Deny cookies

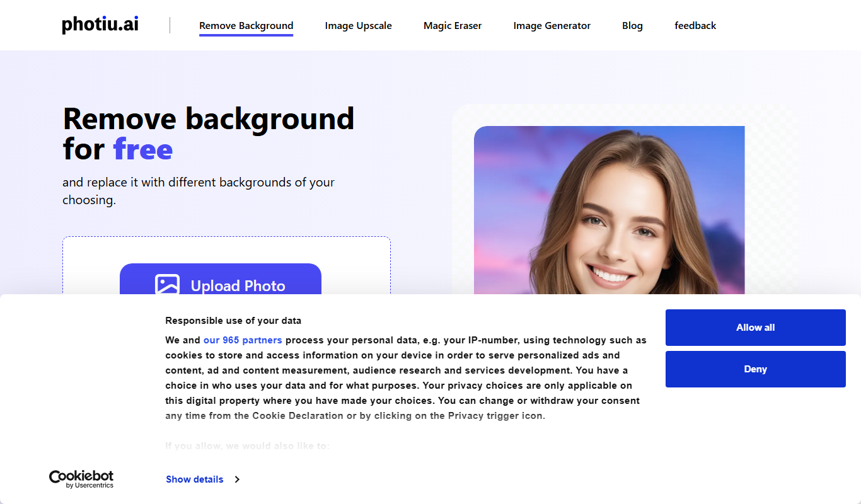coord(755,369)
